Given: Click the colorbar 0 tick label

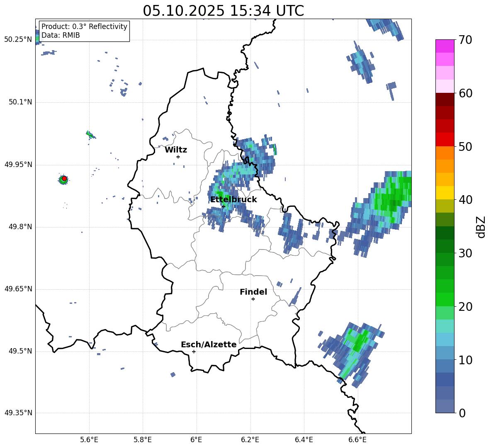Looking at the screenshot, I should pyautogui.click(x=462, y=413).
